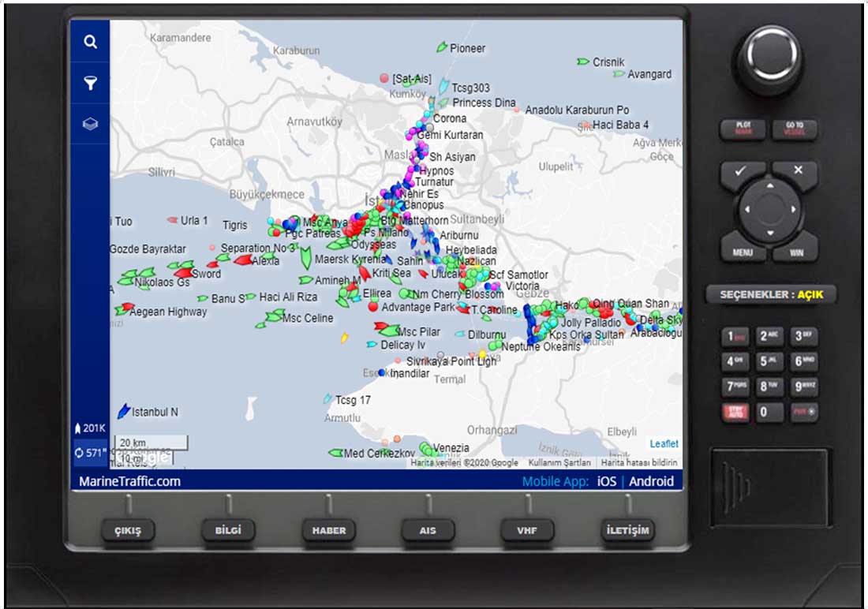This screenshot has height=609, width=868.
Task: Click keypad key 0
Action: pyautogui.click(x=769, y=412)
